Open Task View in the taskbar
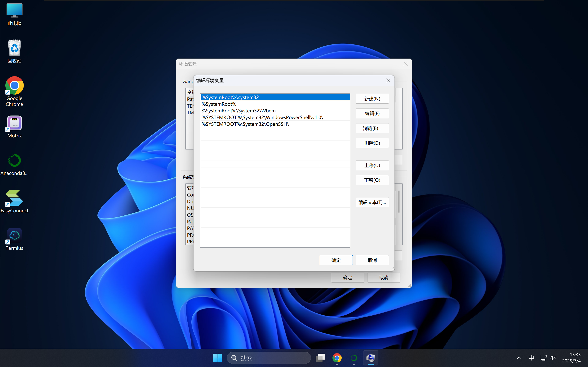The height and width of the screenshot is (367, 588). tap(320, 358)
